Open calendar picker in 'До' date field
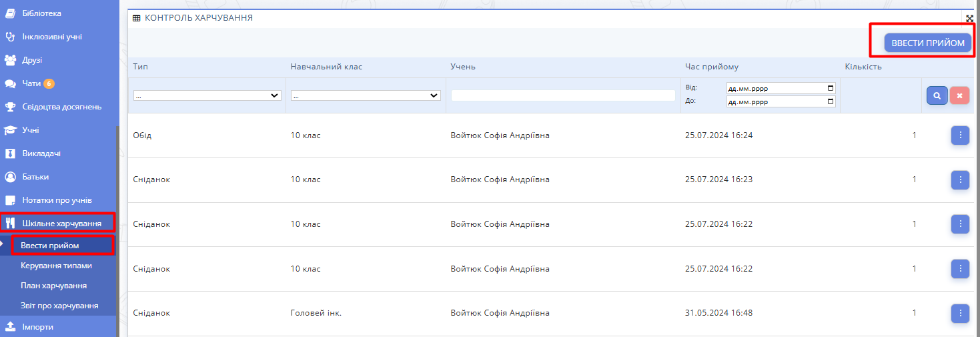The image size is (980, 337). pyautogui.click(x=830, y=102)
